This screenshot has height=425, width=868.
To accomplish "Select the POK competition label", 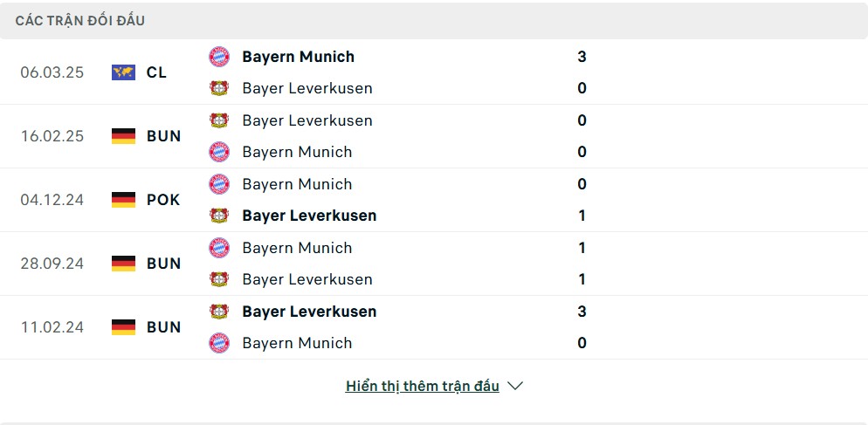I will coord(163,200).
